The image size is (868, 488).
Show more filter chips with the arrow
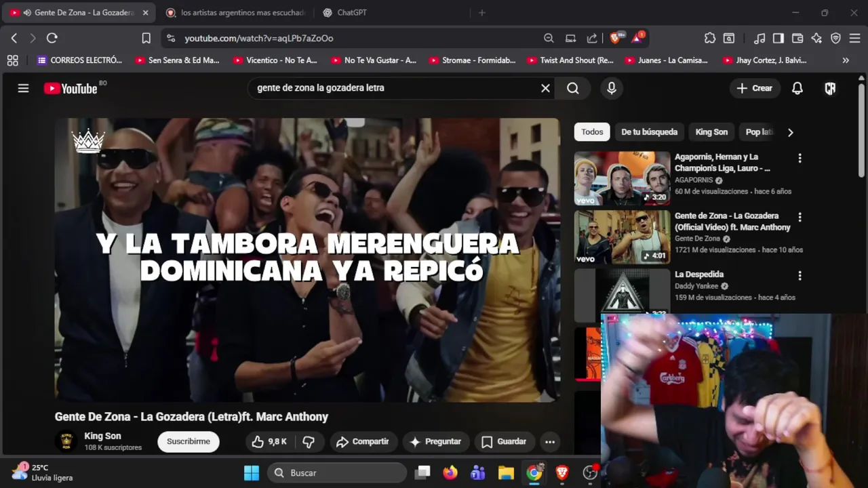tap(790, 132)
